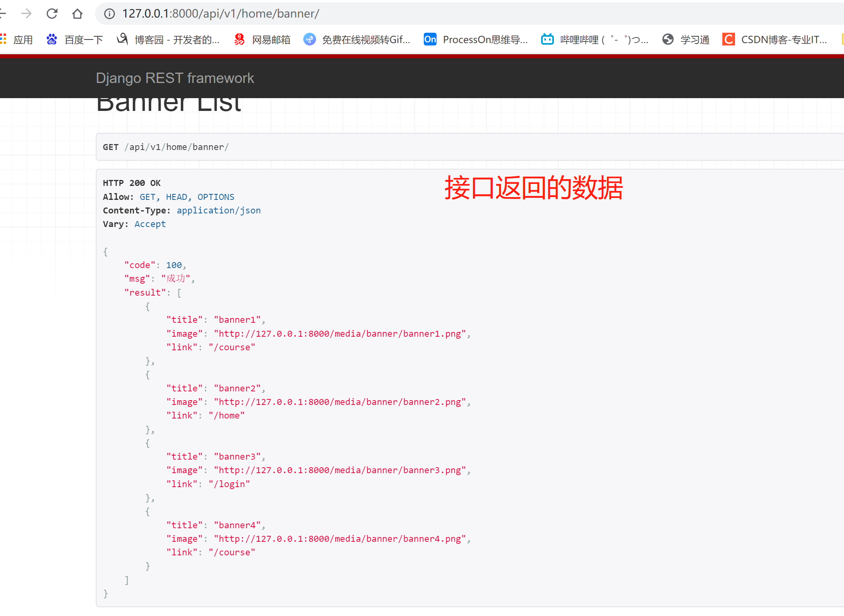
Task: Click the home page icon
Action: (x=77, y=14)
